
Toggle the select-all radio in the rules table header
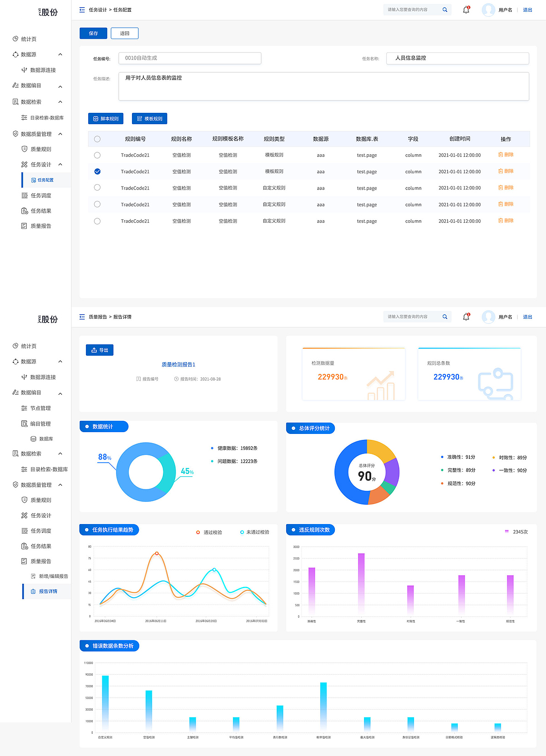pos(97,139)
